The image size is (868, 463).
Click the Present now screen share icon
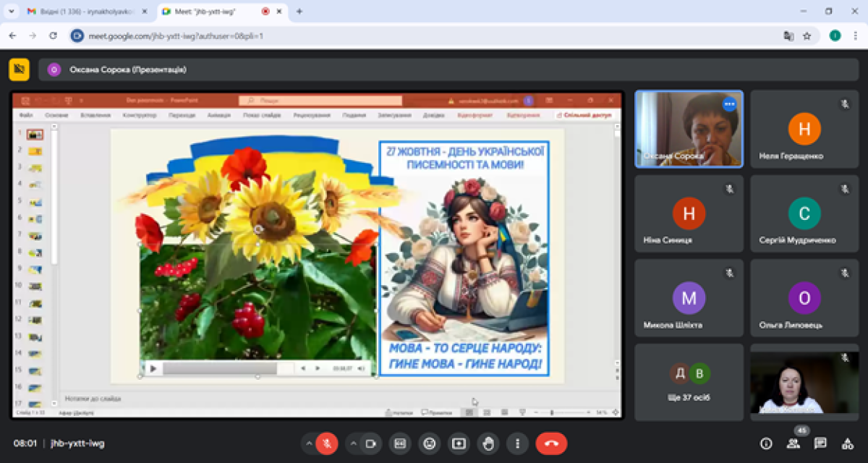459,443
